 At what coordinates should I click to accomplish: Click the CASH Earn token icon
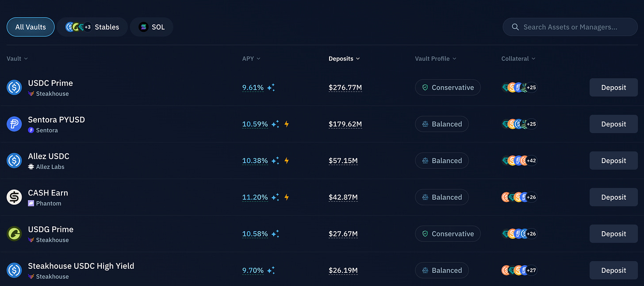tap(14, 197)
